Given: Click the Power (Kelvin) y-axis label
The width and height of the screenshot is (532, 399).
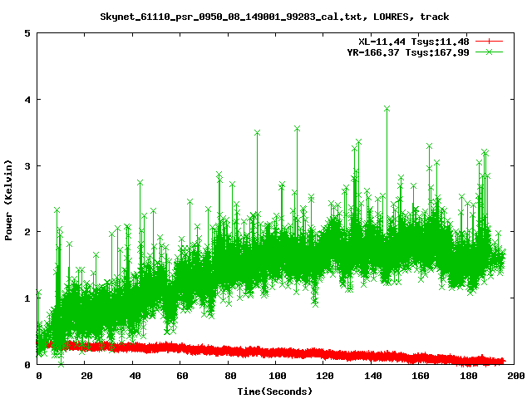Looking at the screenshot, I should (x=8, y=199).
